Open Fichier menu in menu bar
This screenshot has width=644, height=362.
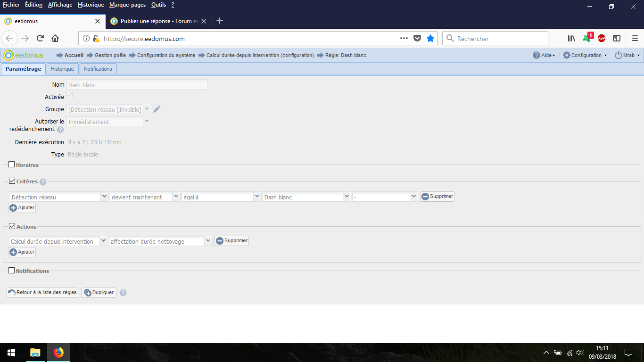pyautogui.click(x=11, y=5)
